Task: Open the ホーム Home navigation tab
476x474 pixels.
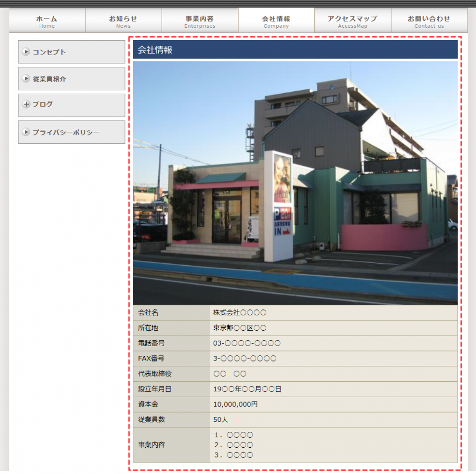Action: tap(47, 20)
